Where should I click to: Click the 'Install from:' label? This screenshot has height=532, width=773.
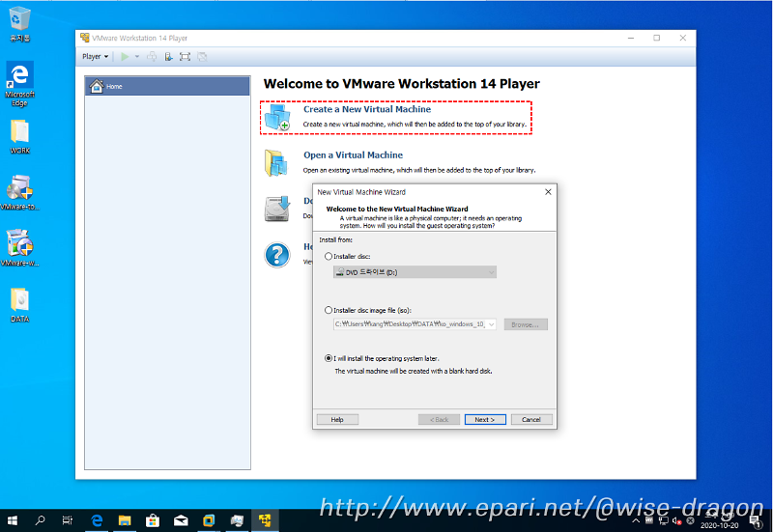[x=335, y=239]
